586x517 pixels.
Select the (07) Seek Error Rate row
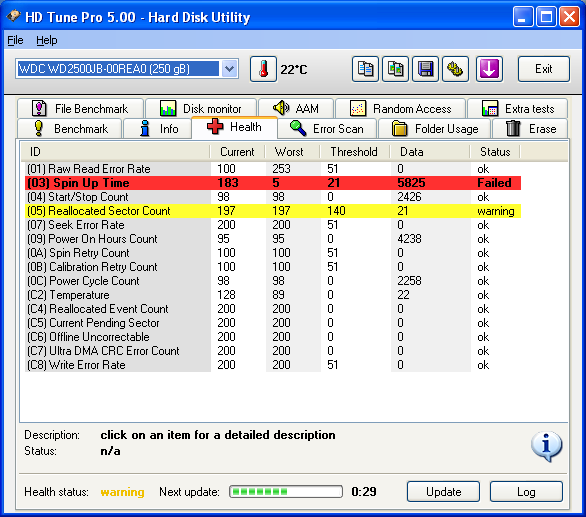273,225
